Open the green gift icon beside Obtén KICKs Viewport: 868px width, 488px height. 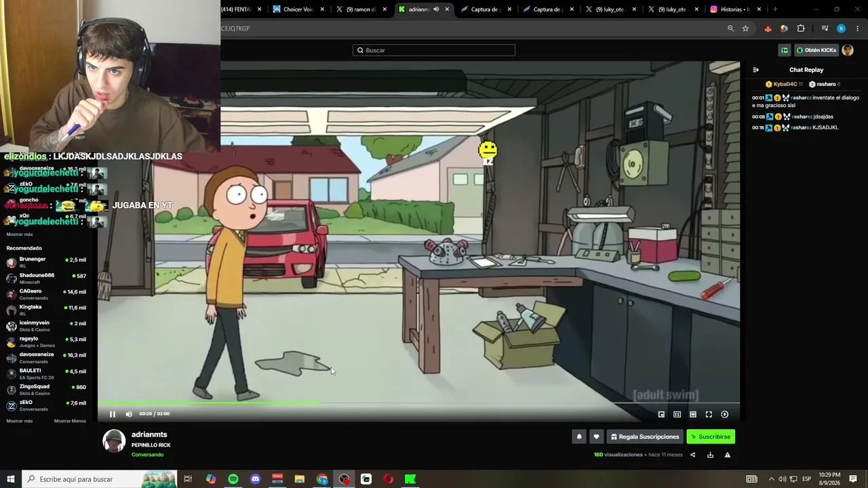785,50
